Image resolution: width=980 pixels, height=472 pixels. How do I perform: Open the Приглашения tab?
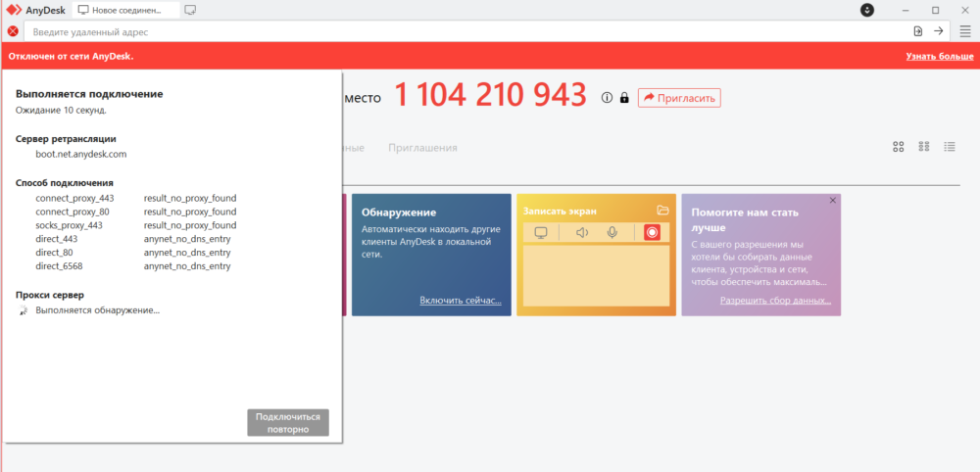click(422, 148)
